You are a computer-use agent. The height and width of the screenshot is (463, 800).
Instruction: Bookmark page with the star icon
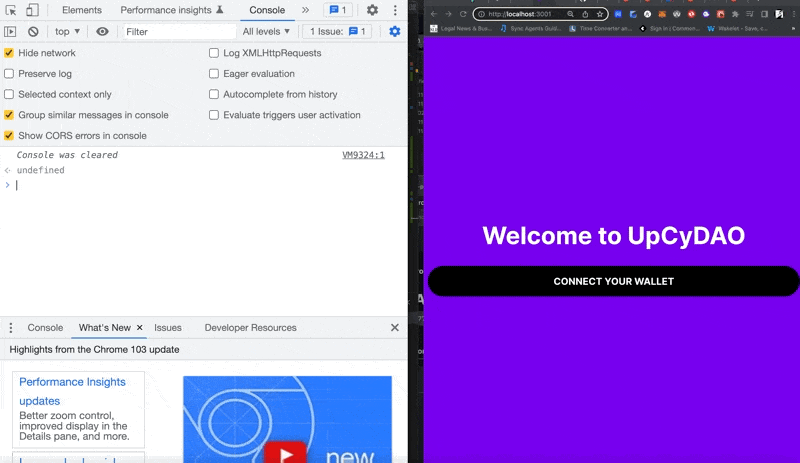[598, 14]
